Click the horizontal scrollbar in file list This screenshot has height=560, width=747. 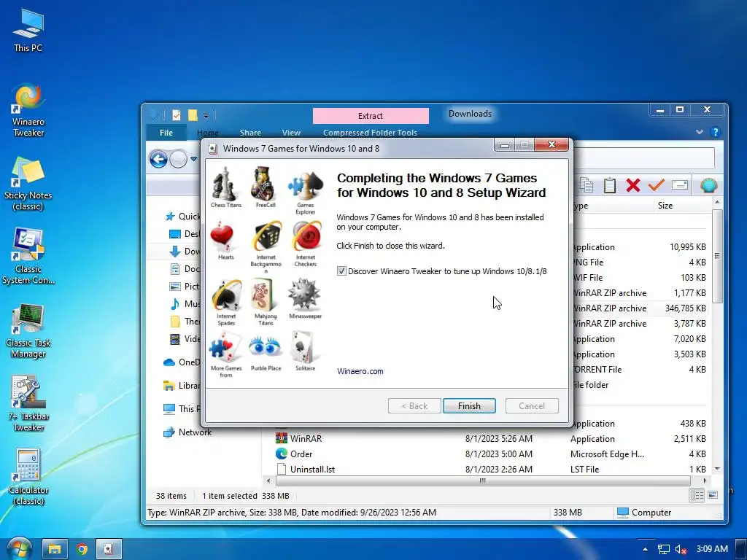coord(482,481)
